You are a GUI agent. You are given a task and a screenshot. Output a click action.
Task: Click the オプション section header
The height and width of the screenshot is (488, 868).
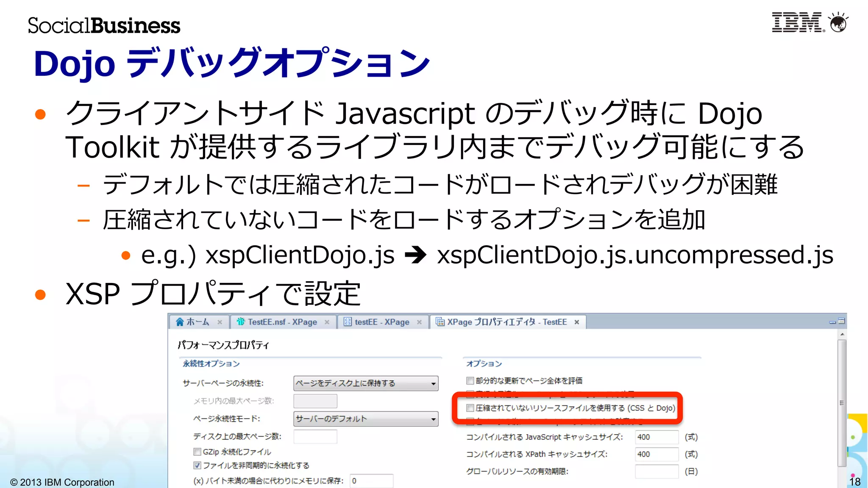point(484,363)
